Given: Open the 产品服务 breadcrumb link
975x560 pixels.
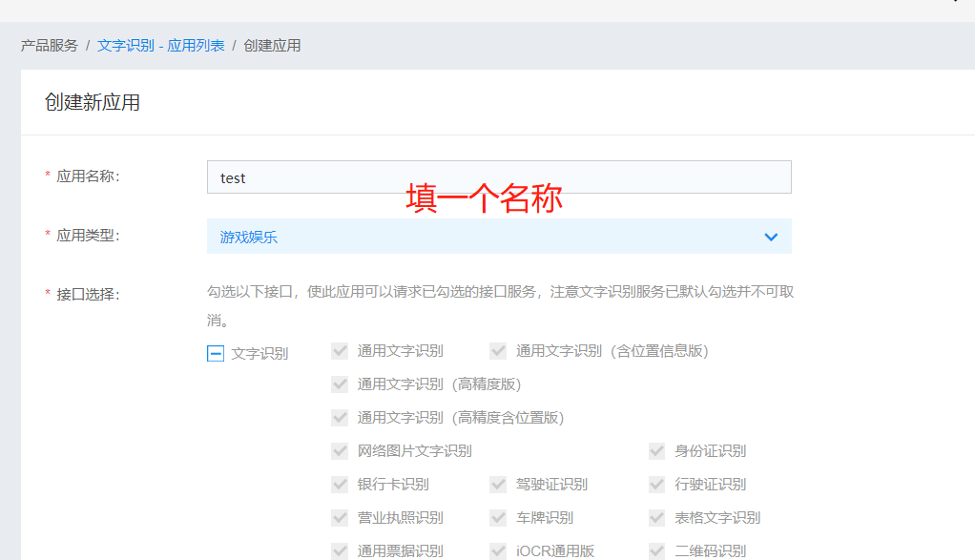Looking at the screenshot, I should [x=47, y=45].
